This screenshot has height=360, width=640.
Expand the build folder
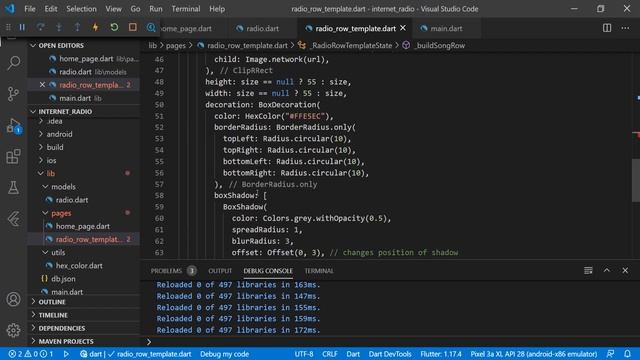click(x=55, y=147)
